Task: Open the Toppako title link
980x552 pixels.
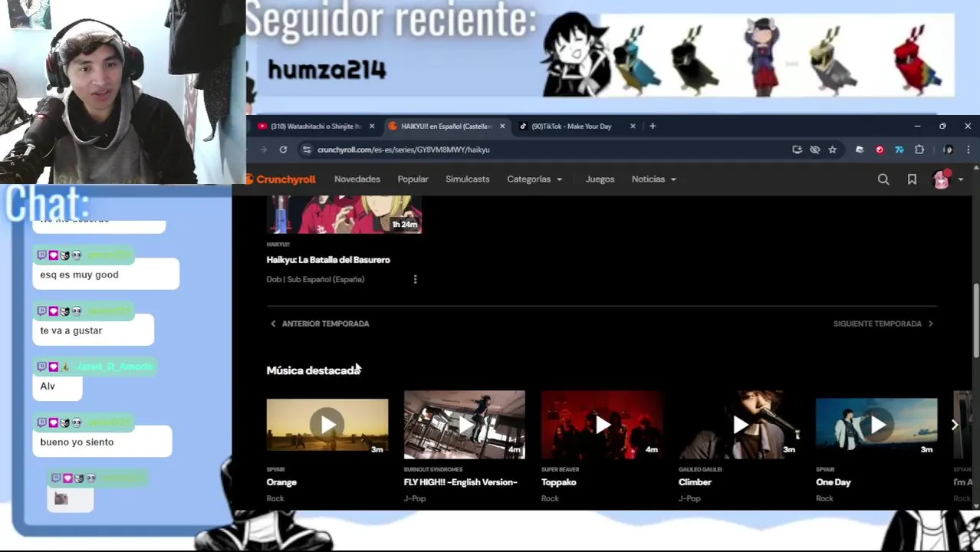Action: click(x=558, y=482)
